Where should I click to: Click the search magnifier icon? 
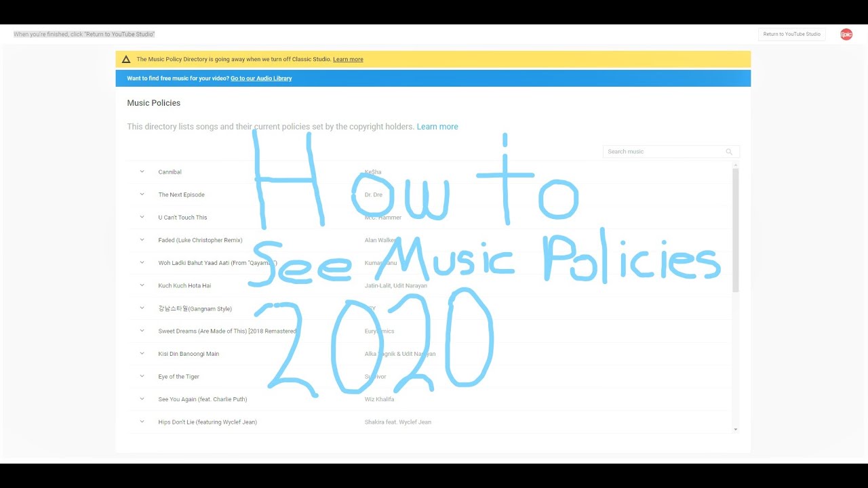click(x=729, y=152)
